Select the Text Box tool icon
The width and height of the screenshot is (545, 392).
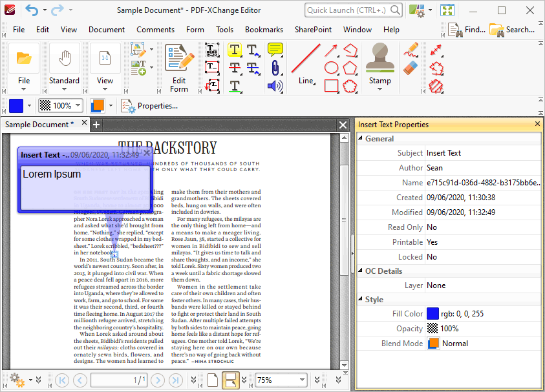point(211,67)
